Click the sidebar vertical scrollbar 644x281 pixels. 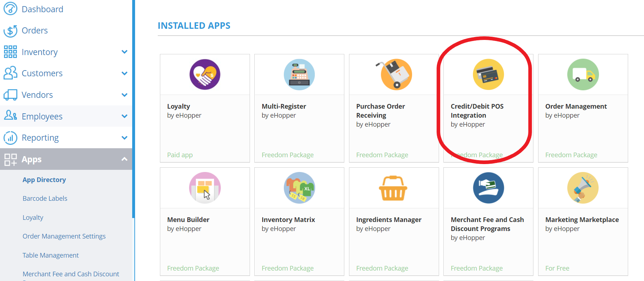coord(134,109)
